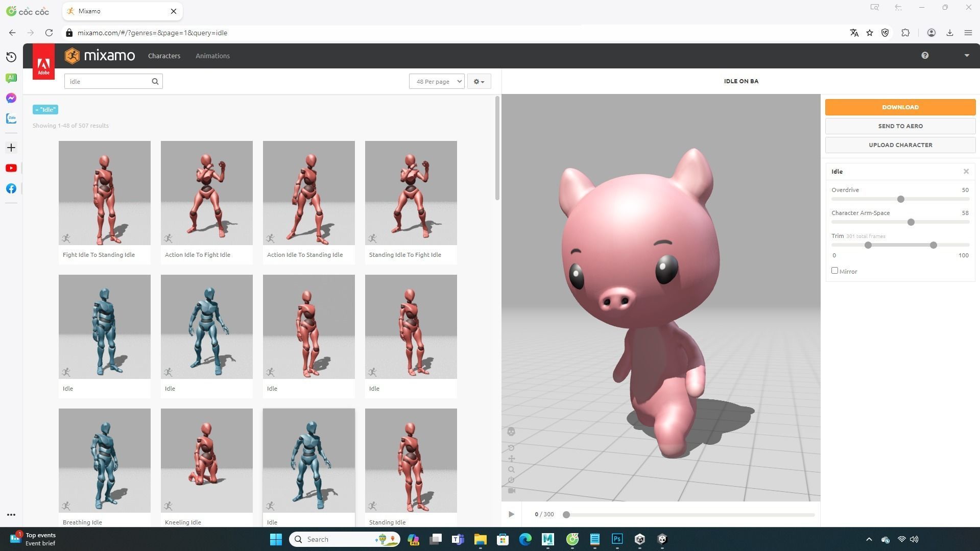Play the Idle animation preview
980x551 pixels.
tap(511, 514)
